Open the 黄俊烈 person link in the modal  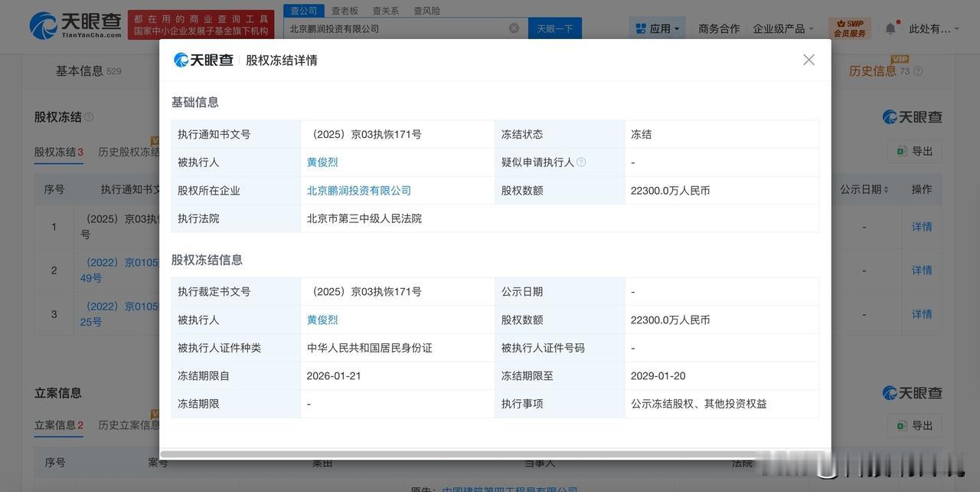pyautogui.click(x=322, y=160)
